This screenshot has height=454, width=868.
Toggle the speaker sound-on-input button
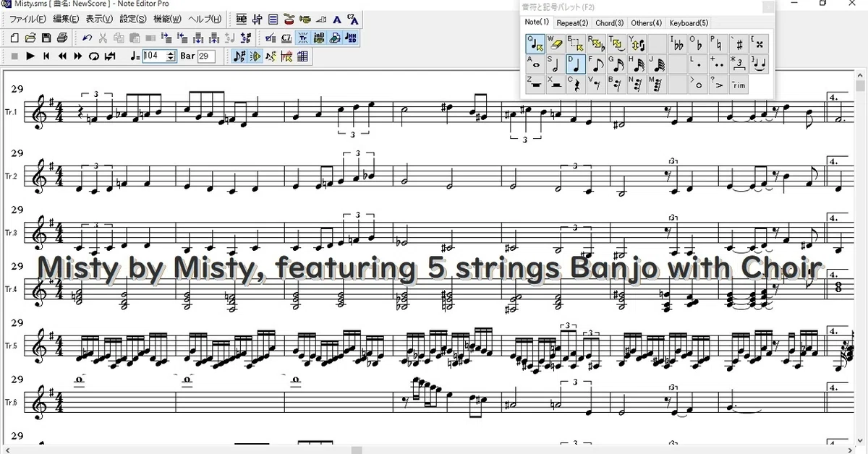coord(255,56)
